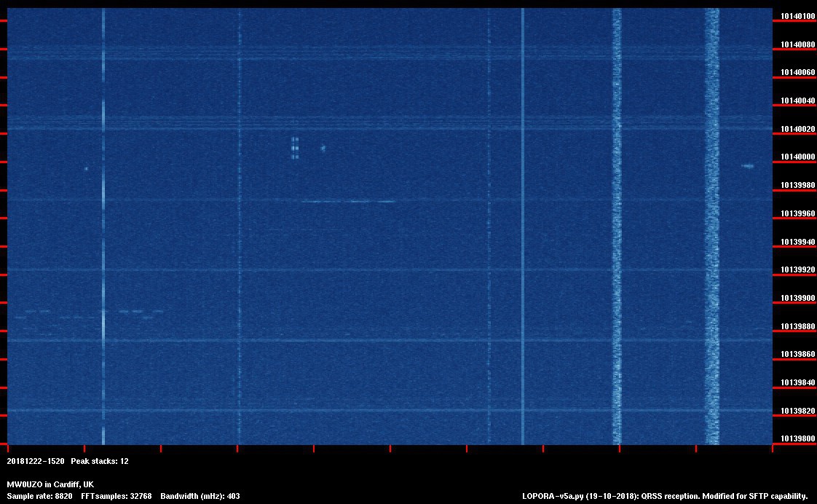
Task: Click the small signal blip at right near 10139995
Action: 747,166
